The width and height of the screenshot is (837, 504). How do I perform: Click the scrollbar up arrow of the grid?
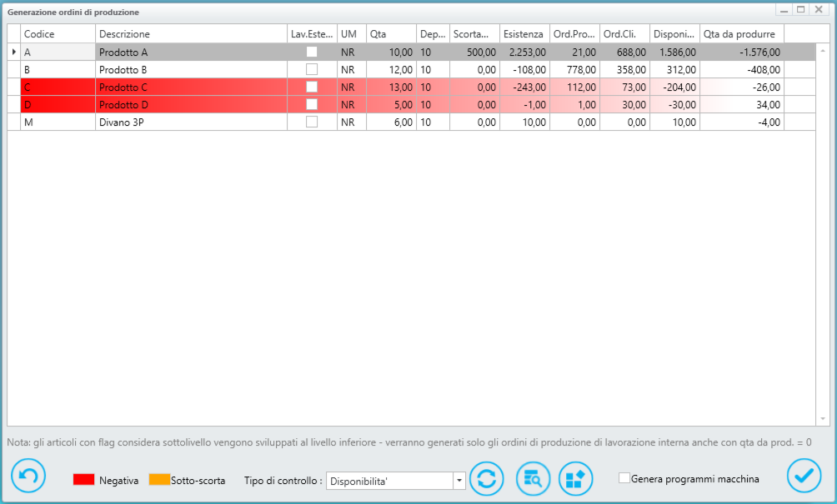coord(823,50)
